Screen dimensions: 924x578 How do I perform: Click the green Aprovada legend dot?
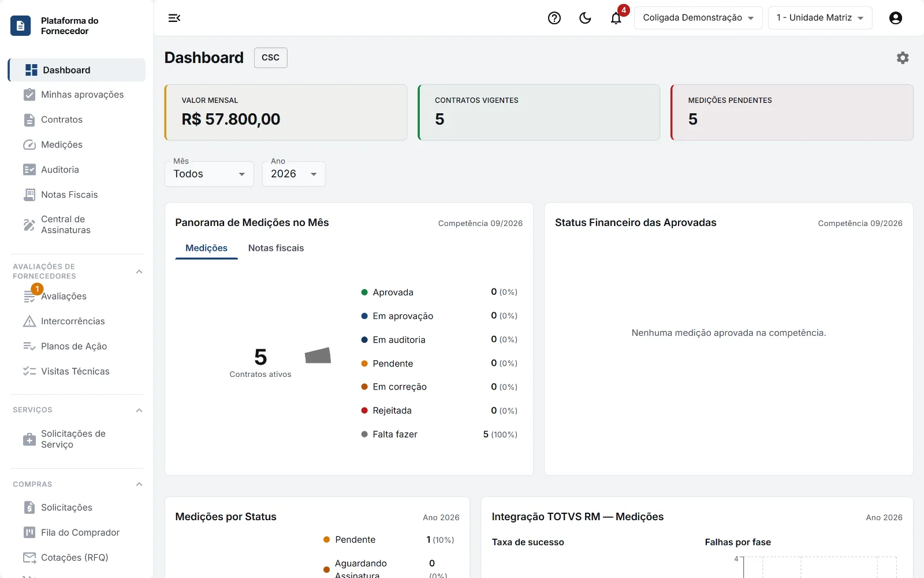coord(364,292)
